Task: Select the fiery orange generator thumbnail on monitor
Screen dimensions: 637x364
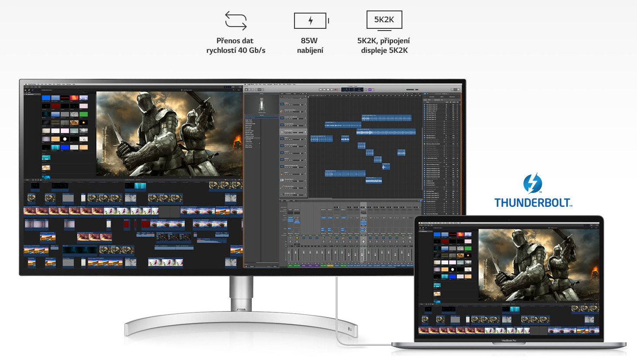Action: click(74, 98)
